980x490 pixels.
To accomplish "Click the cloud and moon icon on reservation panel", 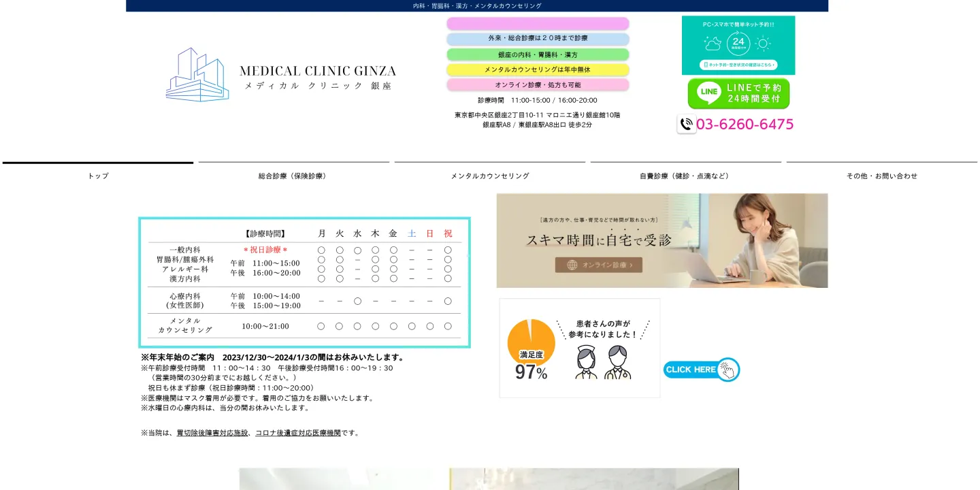I will point(713,44).
